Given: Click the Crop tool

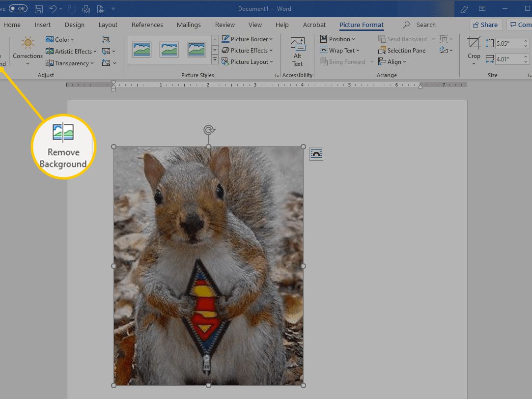Looking at the screenshot, I should click(x=474, y=48).
